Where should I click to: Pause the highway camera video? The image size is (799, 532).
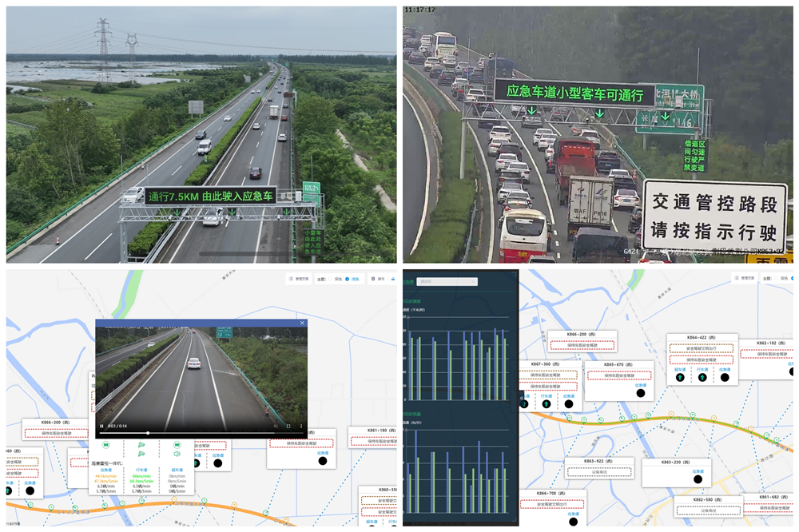click(x=101, y=426)
